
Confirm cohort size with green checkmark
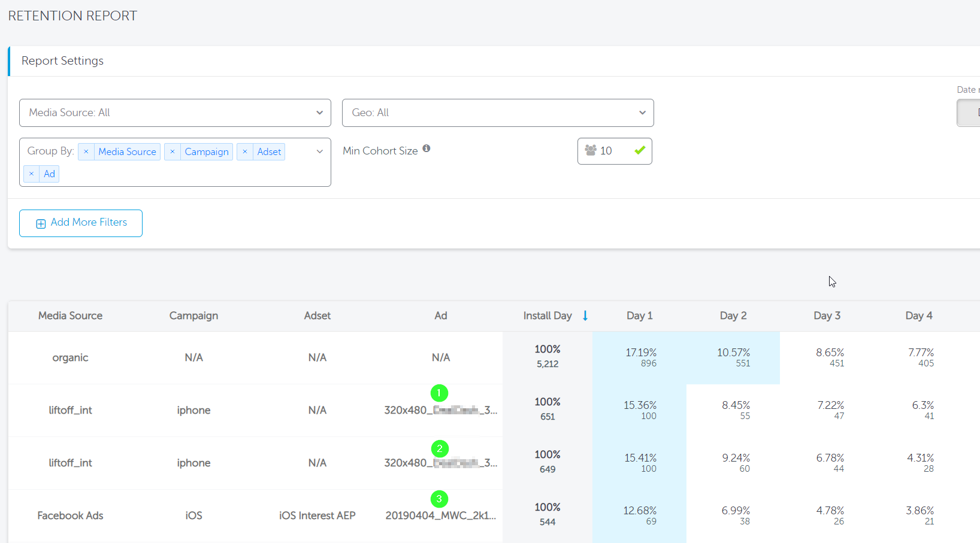click(640, 151)
